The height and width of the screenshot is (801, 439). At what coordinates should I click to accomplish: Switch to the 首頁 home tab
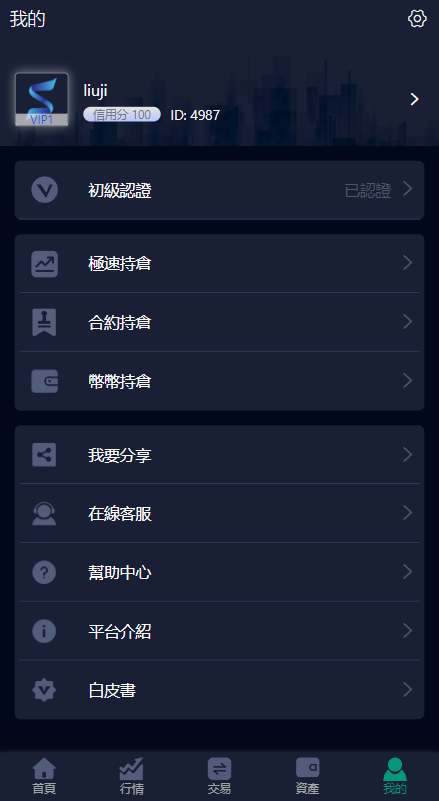click(44, 776)
